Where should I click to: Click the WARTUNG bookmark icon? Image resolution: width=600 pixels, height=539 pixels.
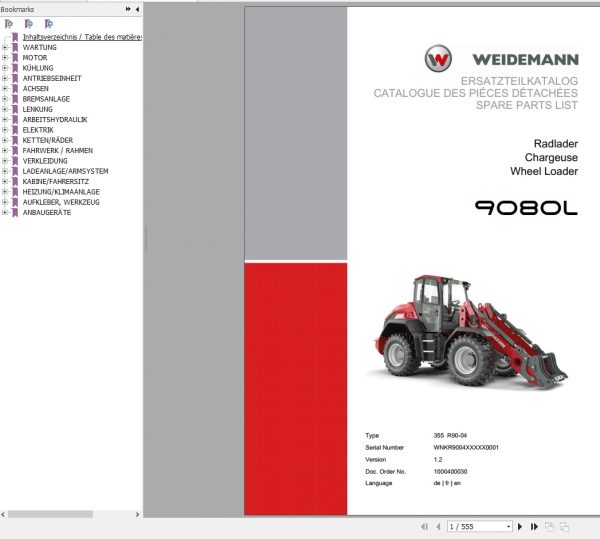click(x=15, y=47)
